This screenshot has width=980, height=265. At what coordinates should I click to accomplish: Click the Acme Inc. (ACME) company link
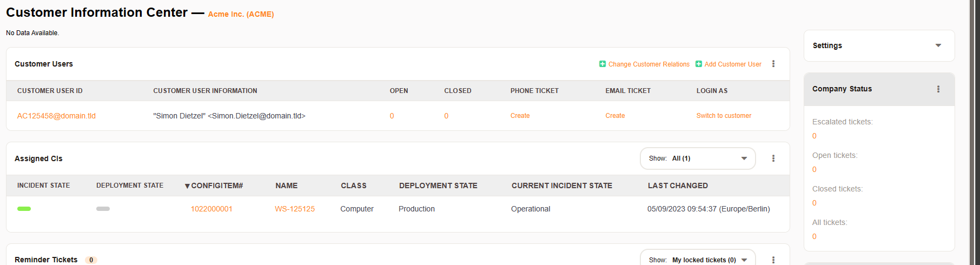point(241,14)
